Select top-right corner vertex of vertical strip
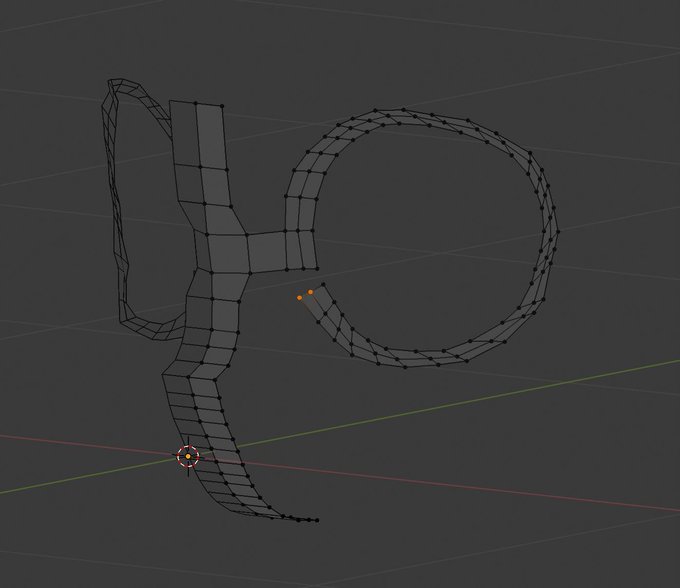The width and height of the screenshot is (680, 588). [222, 106]
